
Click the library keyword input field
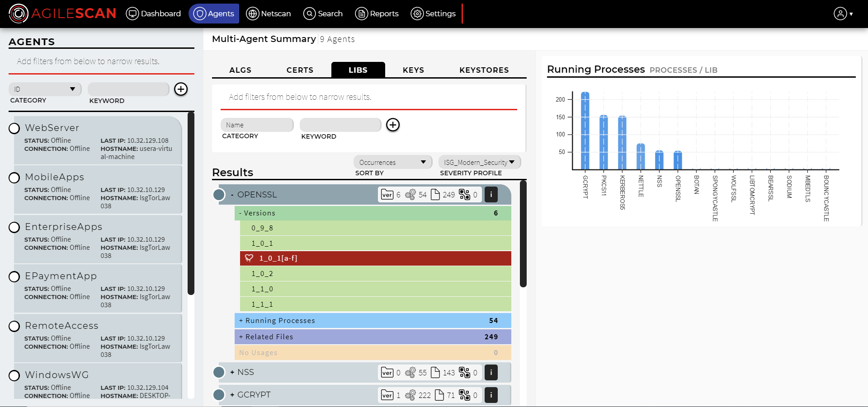(x=340, y=125)
